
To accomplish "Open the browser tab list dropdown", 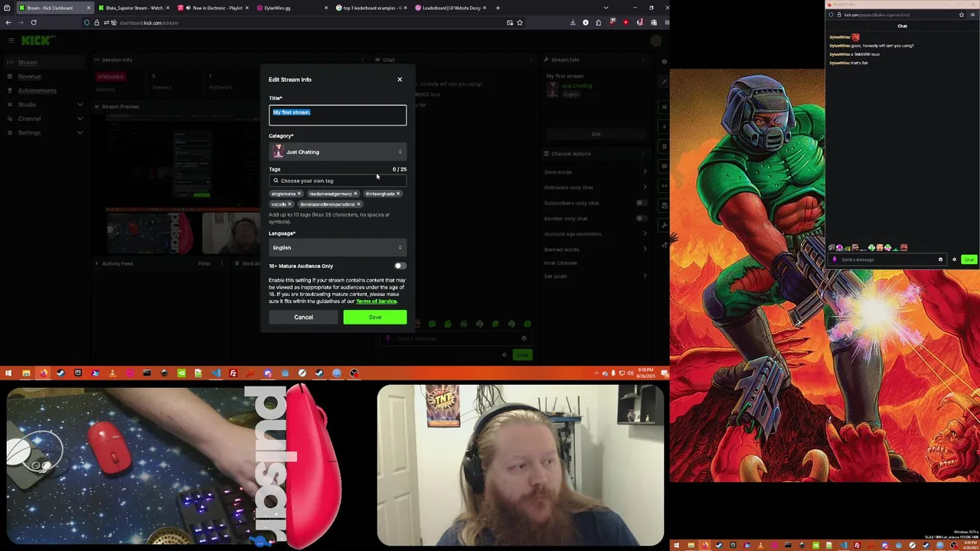I will pyautogui.click(x=606, y=8).
